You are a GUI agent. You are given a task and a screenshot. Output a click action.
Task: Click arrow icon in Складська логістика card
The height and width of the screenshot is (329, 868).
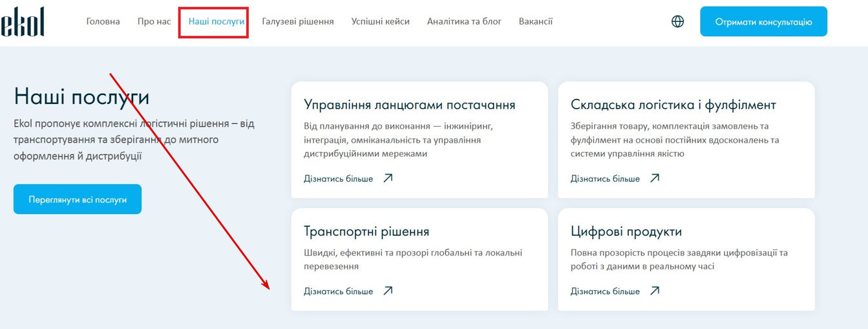point(655,178)
